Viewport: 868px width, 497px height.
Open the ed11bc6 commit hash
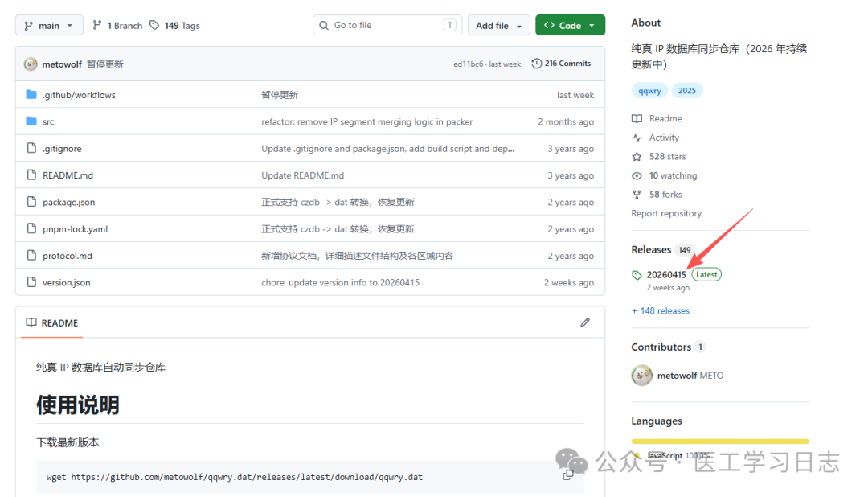[468, 64]
